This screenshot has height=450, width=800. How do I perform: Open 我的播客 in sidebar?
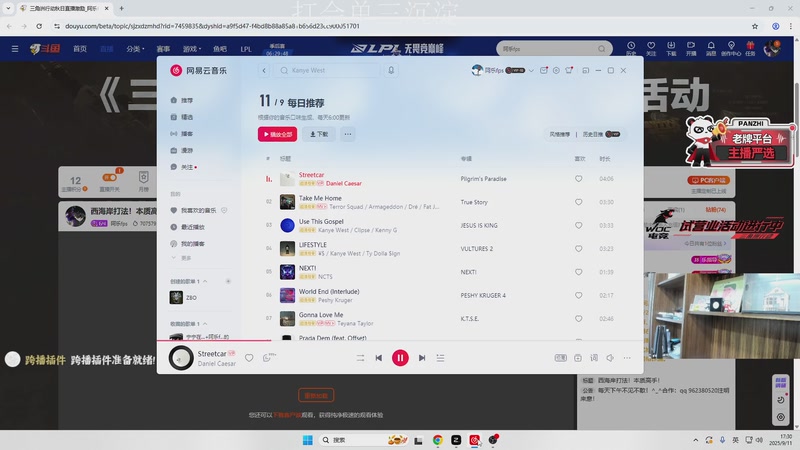click(x=188, y=244)
